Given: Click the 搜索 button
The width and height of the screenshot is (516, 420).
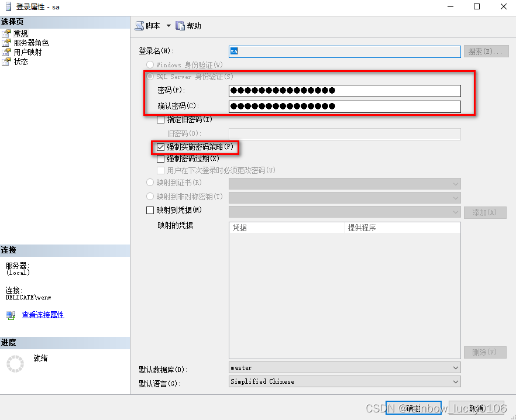Looking at the screenshot, I should pos(486,51).
